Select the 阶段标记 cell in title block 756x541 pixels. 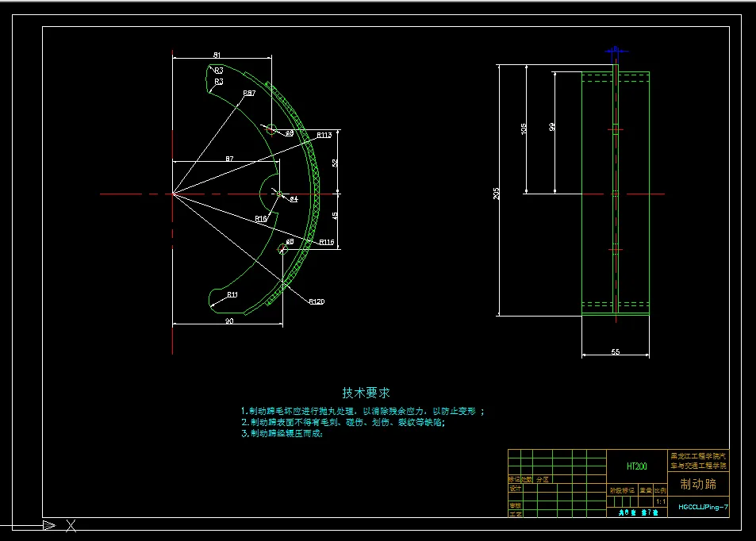pyautogui.click(x=622, y=490)
